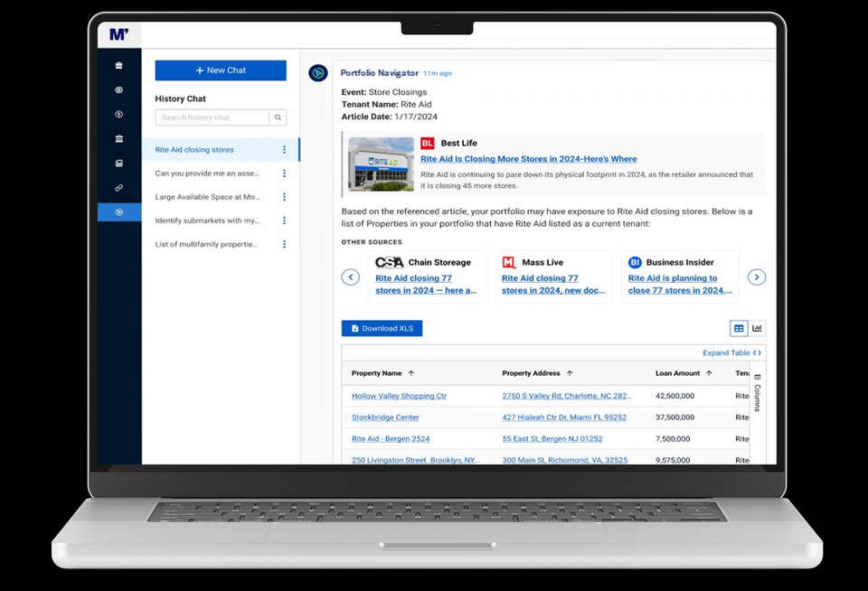This screenshot has height=591, width=868.
Task: Open options for 'Can you provide me' chat
Action: (284, 174)
